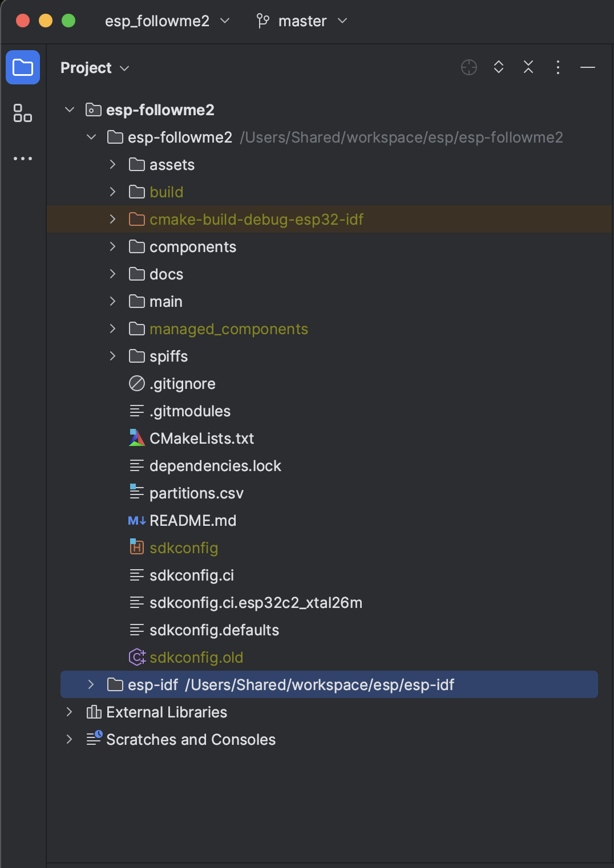Open the Project tool window folder icon
This screenshot has height=868, width=614.
[23, 67]
